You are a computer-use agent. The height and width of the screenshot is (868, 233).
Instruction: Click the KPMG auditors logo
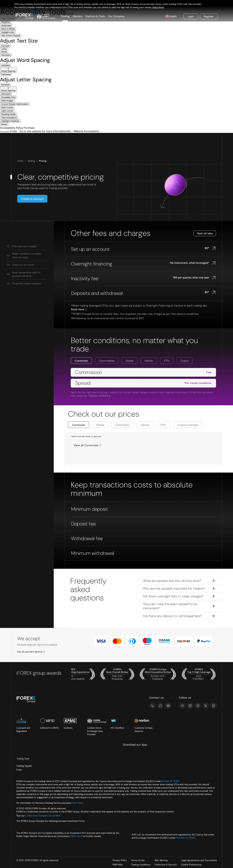(x=70, y=721)
